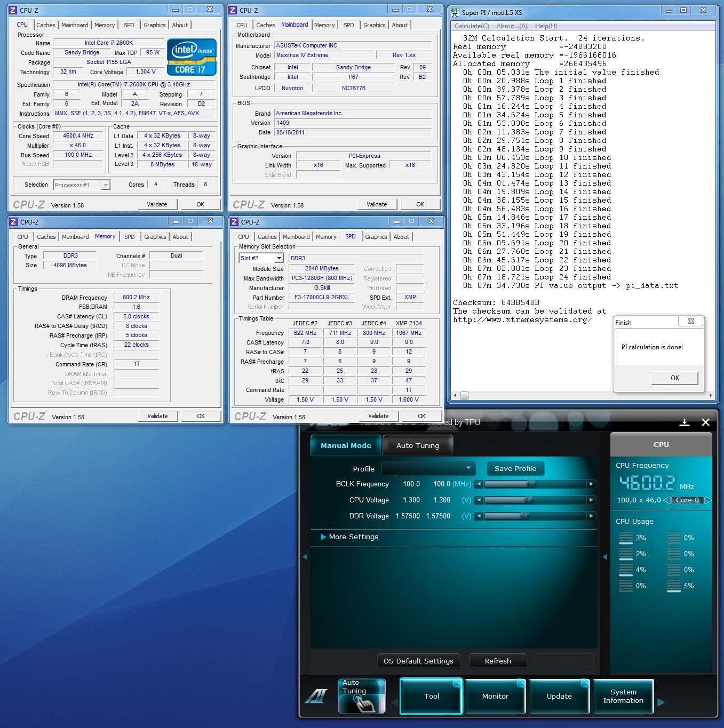Click the left arrow of the BCLK Frequency slider
This screenshot has width=724, height=728.
[x=479, y=484]
